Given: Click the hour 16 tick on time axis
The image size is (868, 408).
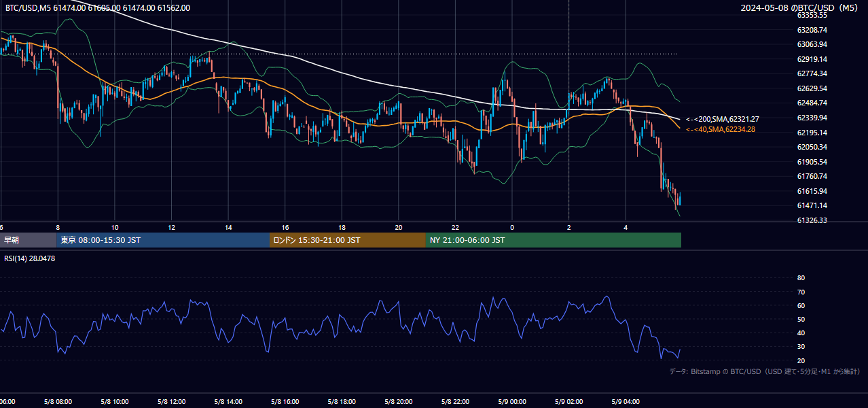Looking at the screenshot, I should click(285, 228).
